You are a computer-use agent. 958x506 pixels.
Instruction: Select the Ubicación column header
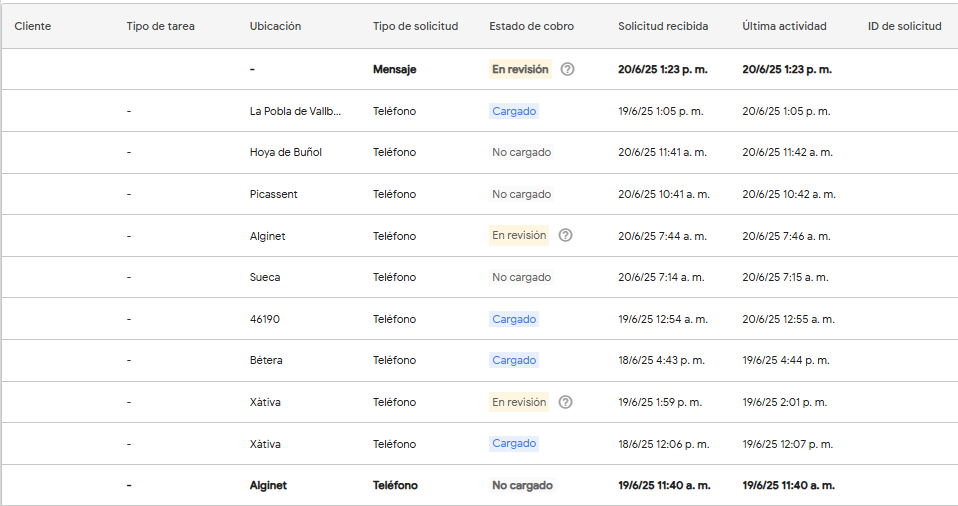276,26
